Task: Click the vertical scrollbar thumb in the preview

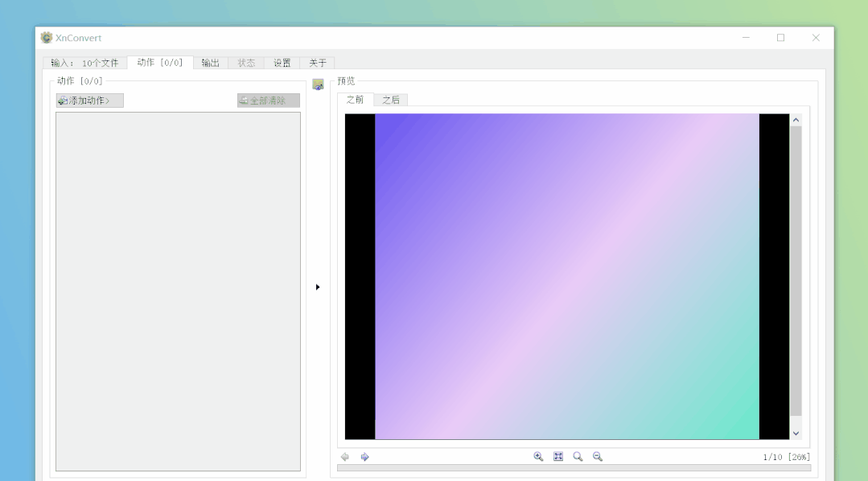Action: [x=796, y=271]
